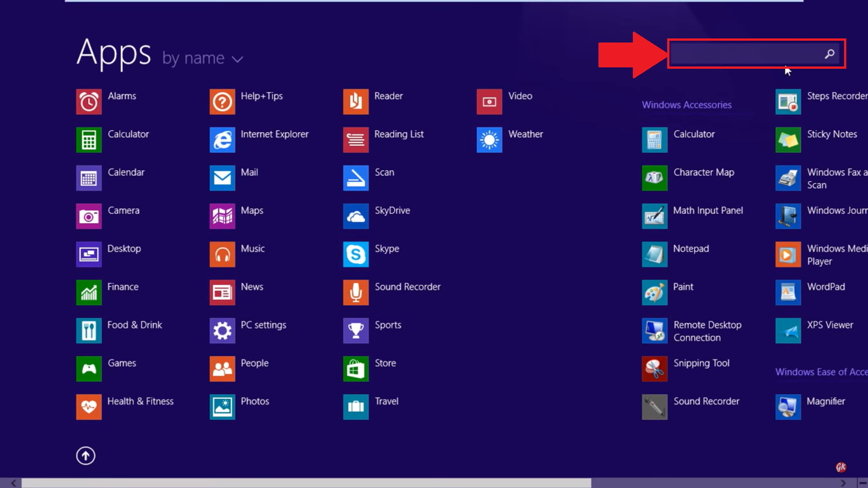Viewport: 868px width, 488px height.
Task: Launch the green Calculator app tile
Action: coord(89,140)
